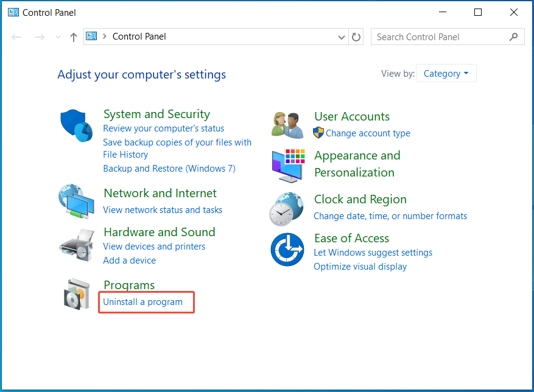Screen dimensions: 534x392
Task: Open Backup and Restore (Windows 7)
Action: pos(169,169)
